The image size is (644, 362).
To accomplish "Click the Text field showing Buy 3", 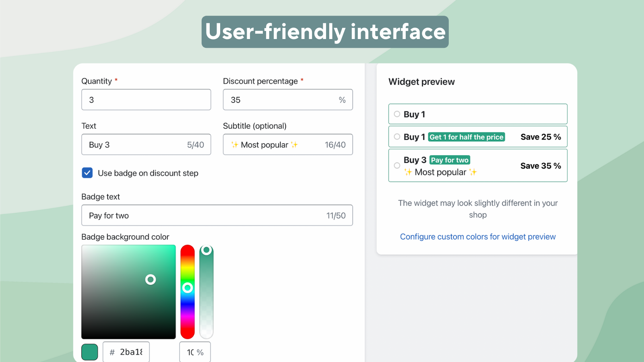I will tap(137, 145).
